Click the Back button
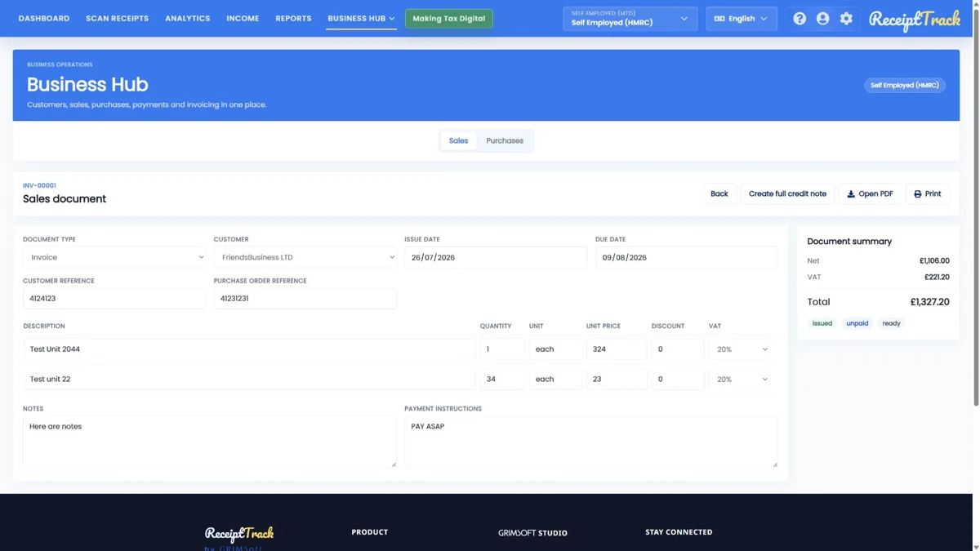980x551 pixels. [x=719, y=193]
